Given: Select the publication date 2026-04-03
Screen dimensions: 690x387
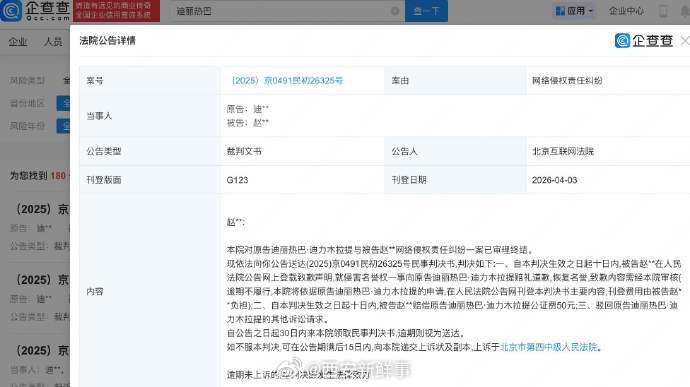Looking at the screenshot, I should [x=554, y=180].
